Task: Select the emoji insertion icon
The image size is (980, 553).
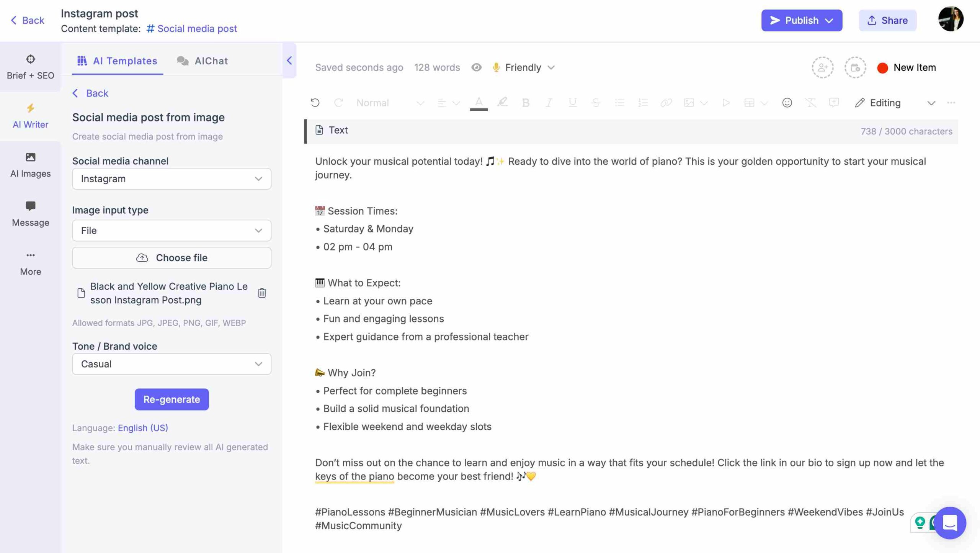Action: [786, 103]
